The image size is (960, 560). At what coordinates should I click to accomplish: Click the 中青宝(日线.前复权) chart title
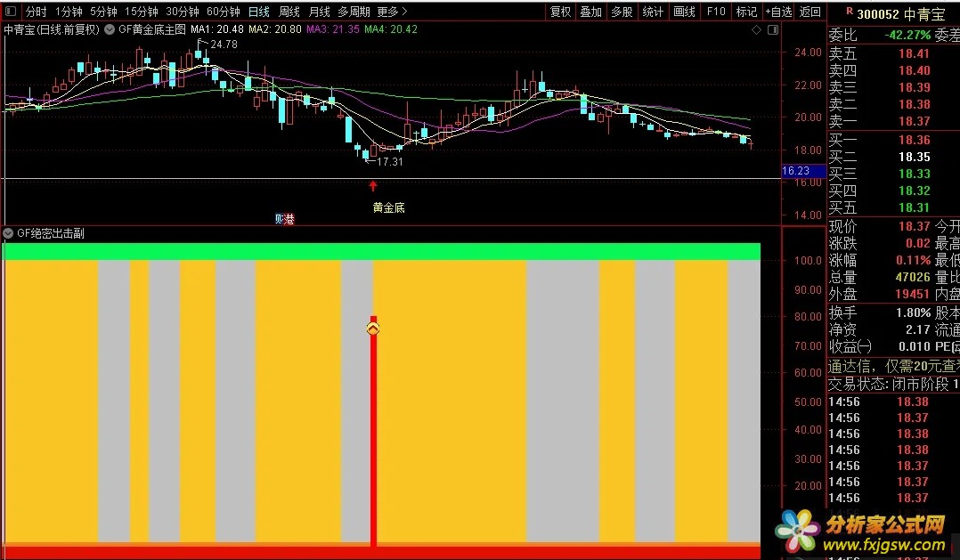[52, 29]
